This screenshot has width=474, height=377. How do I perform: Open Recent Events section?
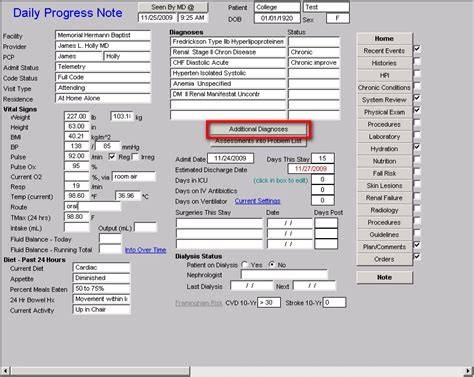tap(384, 51)
